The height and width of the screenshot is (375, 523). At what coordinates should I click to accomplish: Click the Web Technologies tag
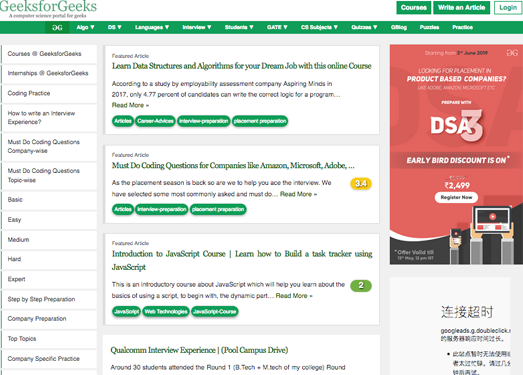(166, 312)
